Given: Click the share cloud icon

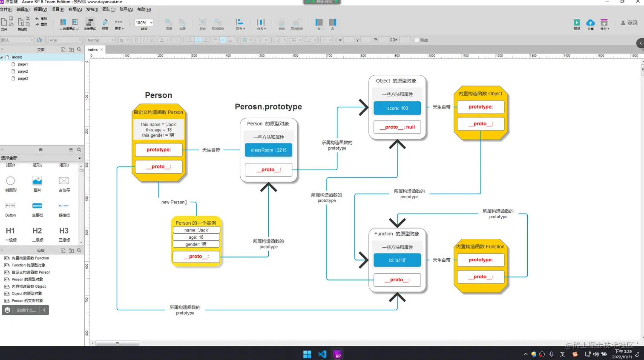Looking at the screenshot, I should tap(590, 23).
